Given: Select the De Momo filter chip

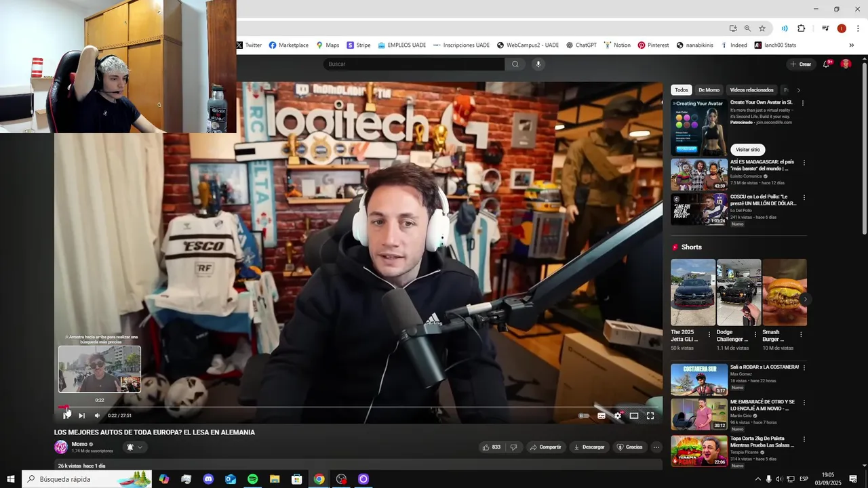Looking at the screenshot, I should point(709,90).
